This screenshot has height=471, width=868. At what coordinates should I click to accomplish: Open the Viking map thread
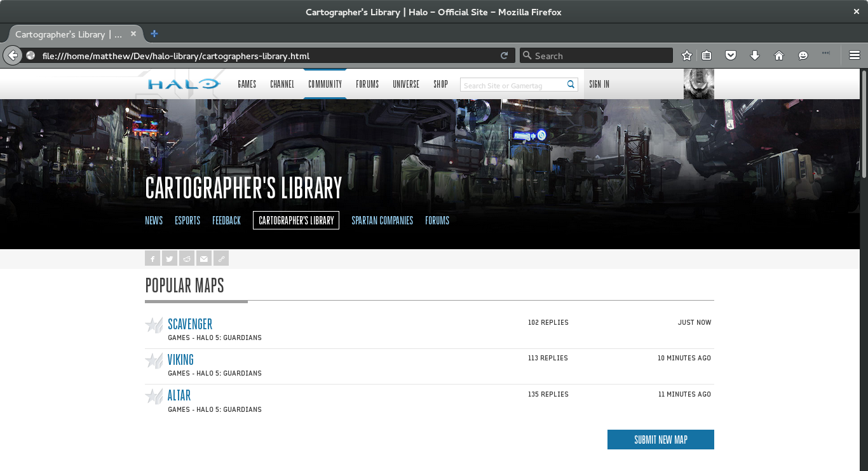[x=180, y=360]
